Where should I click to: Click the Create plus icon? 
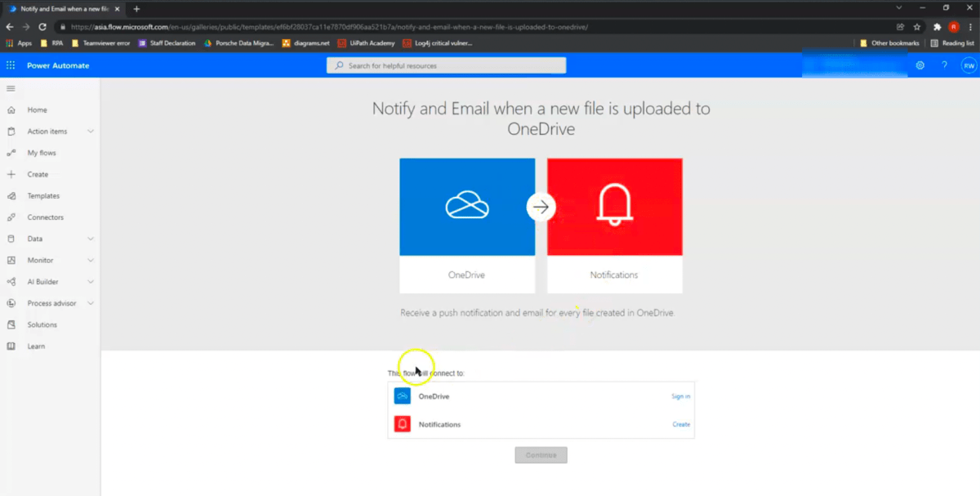coord(11,174)
